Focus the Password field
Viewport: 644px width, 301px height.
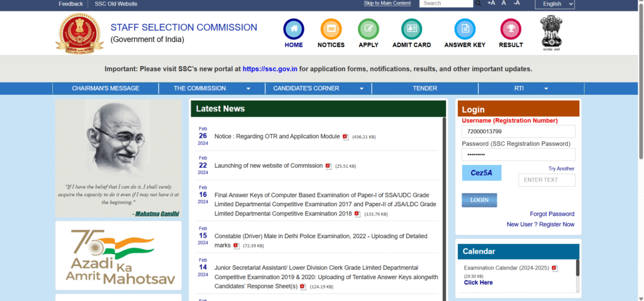click(518, 155)
